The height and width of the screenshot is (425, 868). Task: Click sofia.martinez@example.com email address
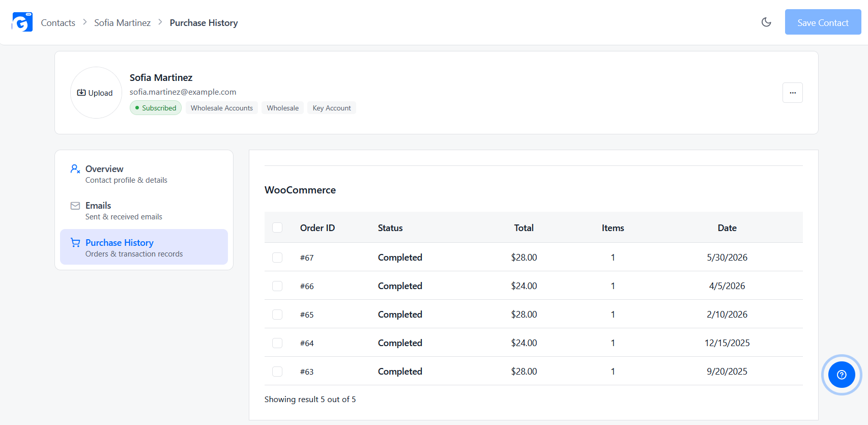coord(183,92)
